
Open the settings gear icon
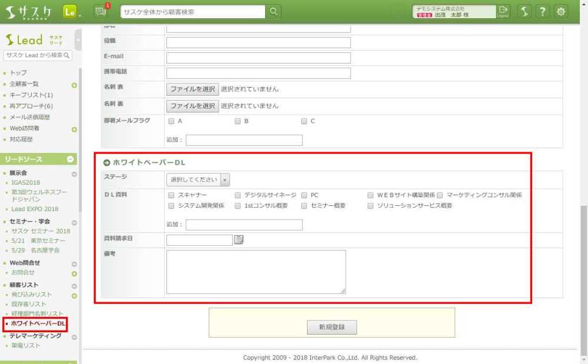pyautogui.click(x=561, y=11)
